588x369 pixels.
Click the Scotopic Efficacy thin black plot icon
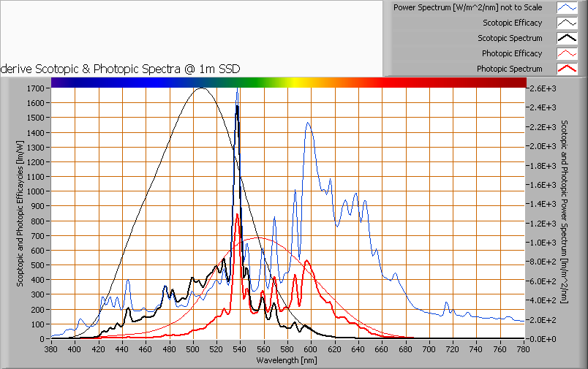(568, 23)
